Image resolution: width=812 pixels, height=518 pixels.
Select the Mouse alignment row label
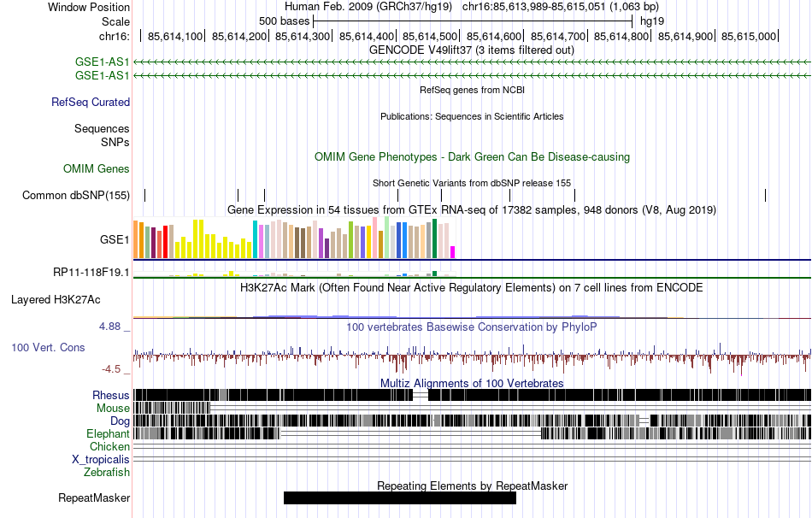pos(113,409)
